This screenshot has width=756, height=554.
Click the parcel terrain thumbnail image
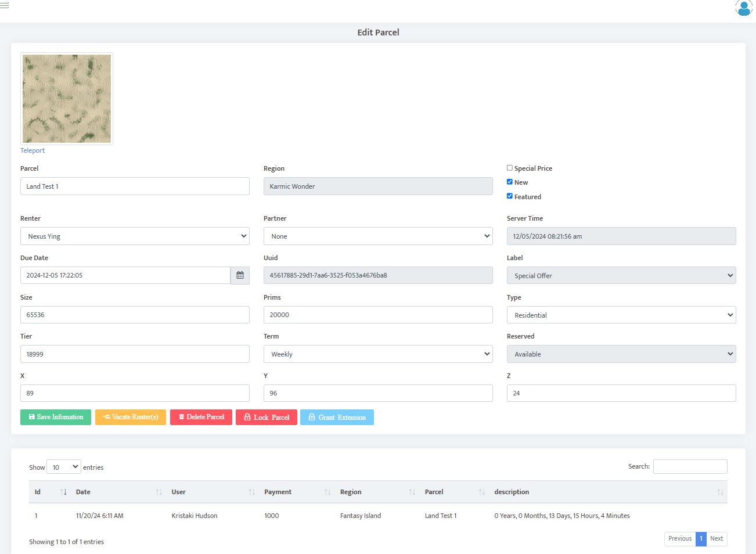click(67, 99)
